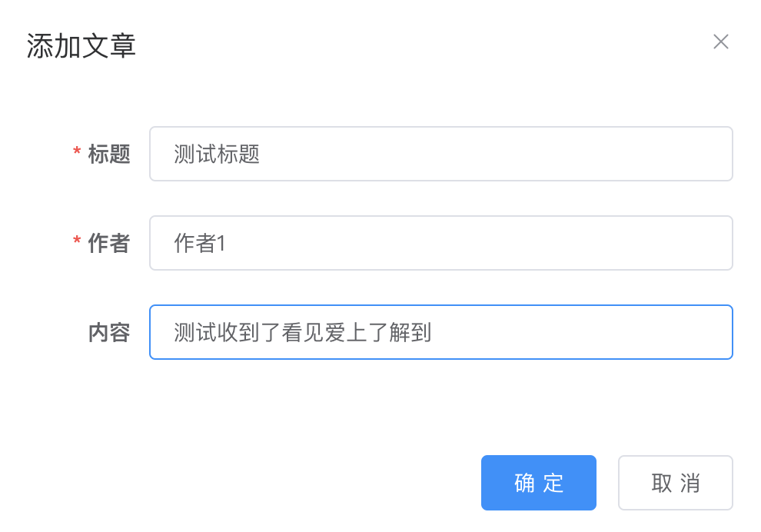This screenshot has width=761, height=532.
Task: Click the 取消 cancel button
Action: click(x=675, y=482)
